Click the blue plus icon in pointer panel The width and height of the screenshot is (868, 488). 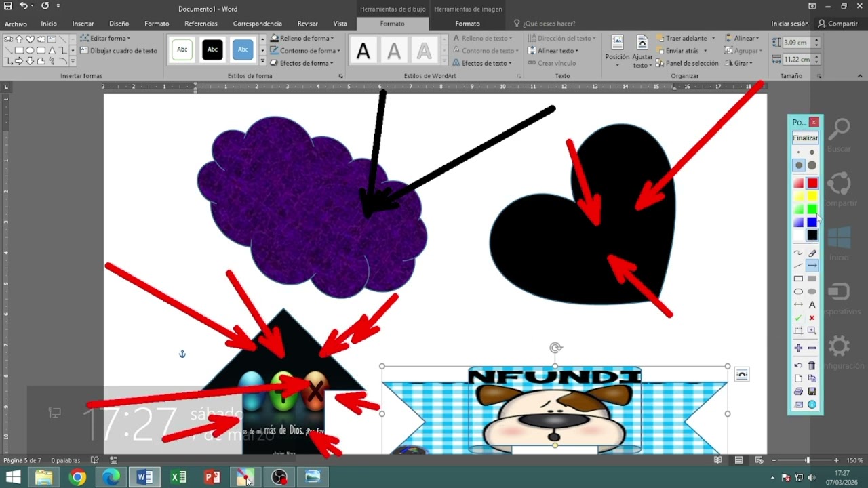coord(798,348)
